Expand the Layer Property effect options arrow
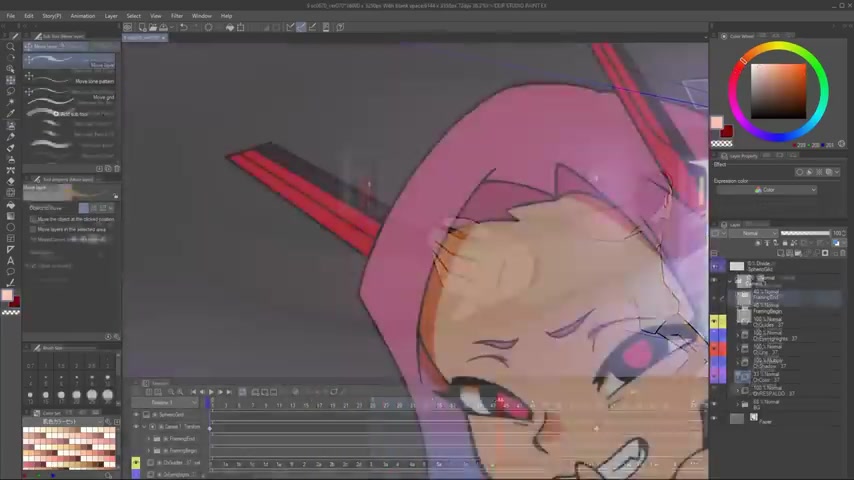 pyautogui.click(x=837, y=172)
